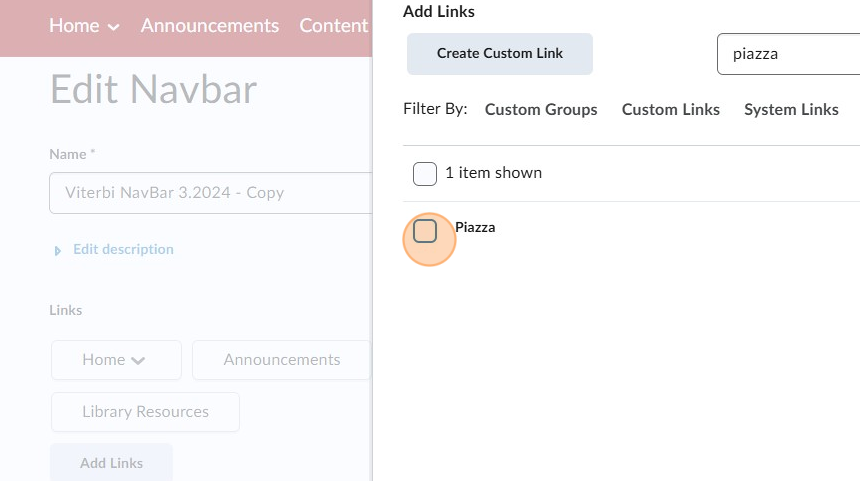Go to Announcements in the top navbar
Image resolution: width=860 pixels, height=481 pixels.
(x=210, y=26)
